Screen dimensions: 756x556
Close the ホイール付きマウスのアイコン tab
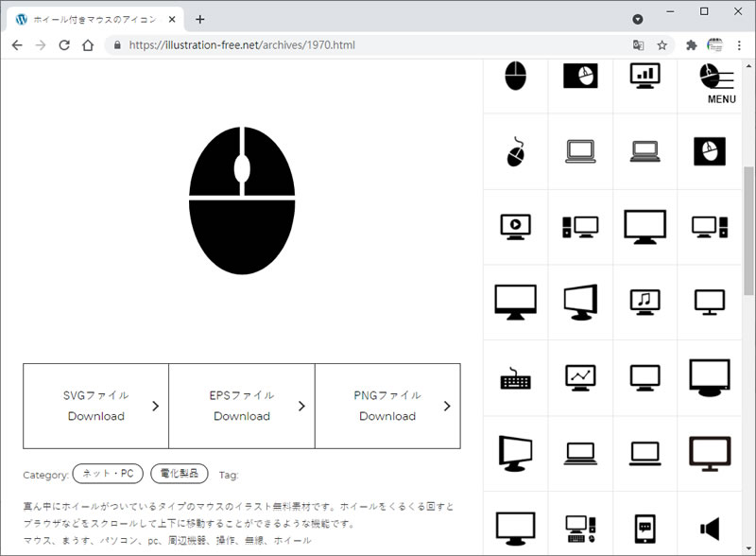172,19
